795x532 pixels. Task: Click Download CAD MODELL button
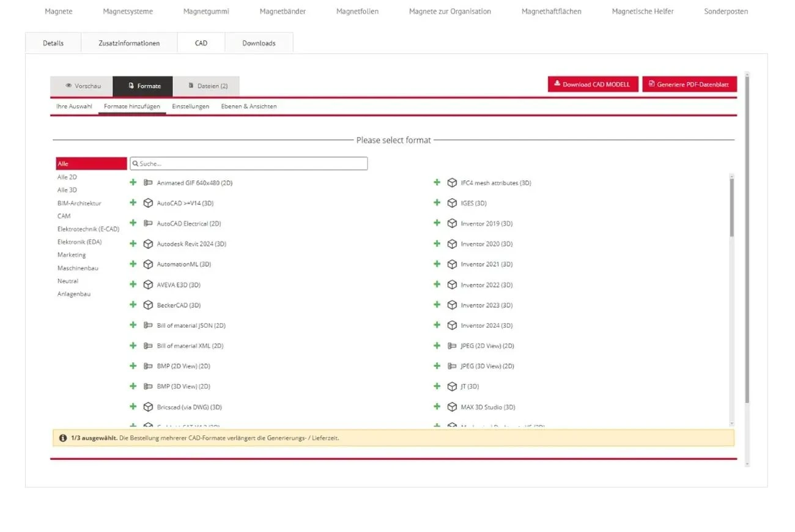pos(593,84)
